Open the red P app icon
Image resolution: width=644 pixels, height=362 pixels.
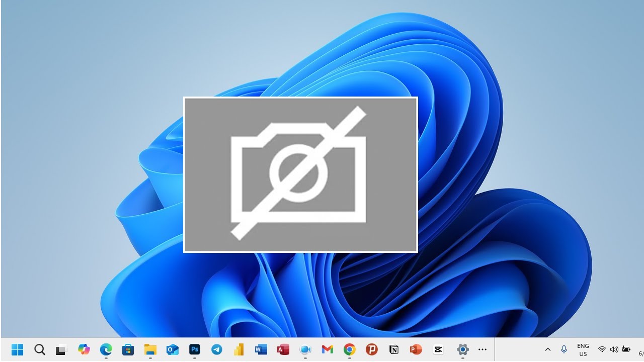point(372,349)
